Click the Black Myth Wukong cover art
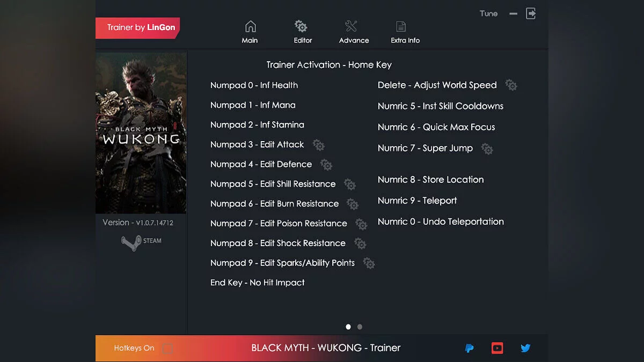 click(141, 133)
